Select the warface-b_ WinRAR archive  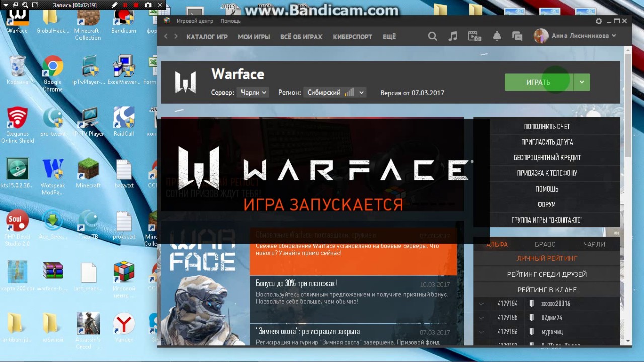click(52, 277)
